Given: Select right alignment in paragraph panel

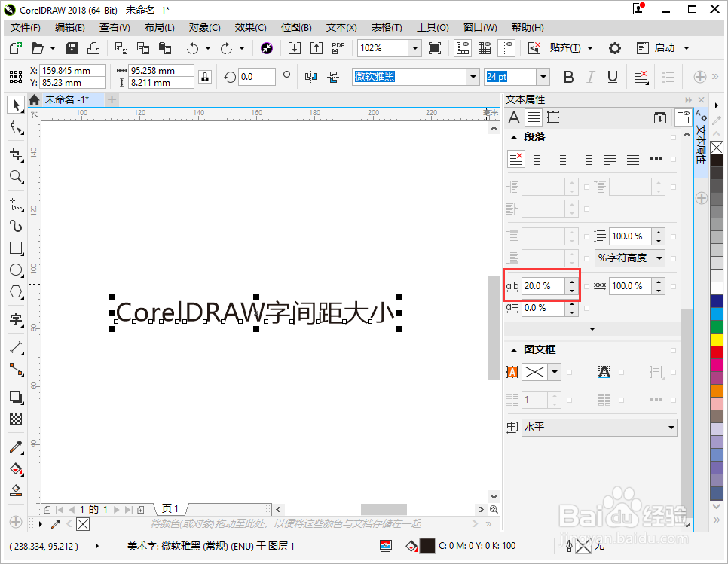Looking at the screenshot, I should click(x=586, y=159).
